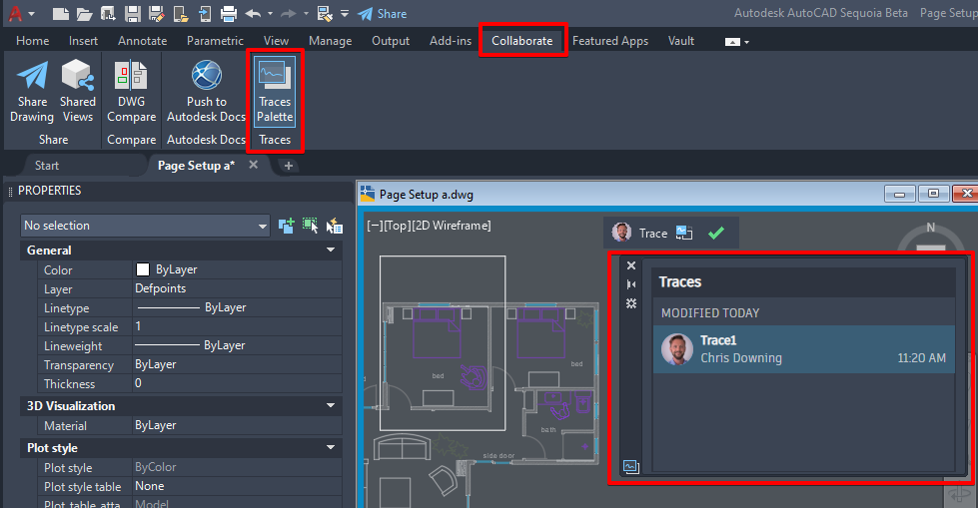Toggle PICKADD value icon in Properties
This screenshot has height=508, width=980.
click(x=287, y=226)
